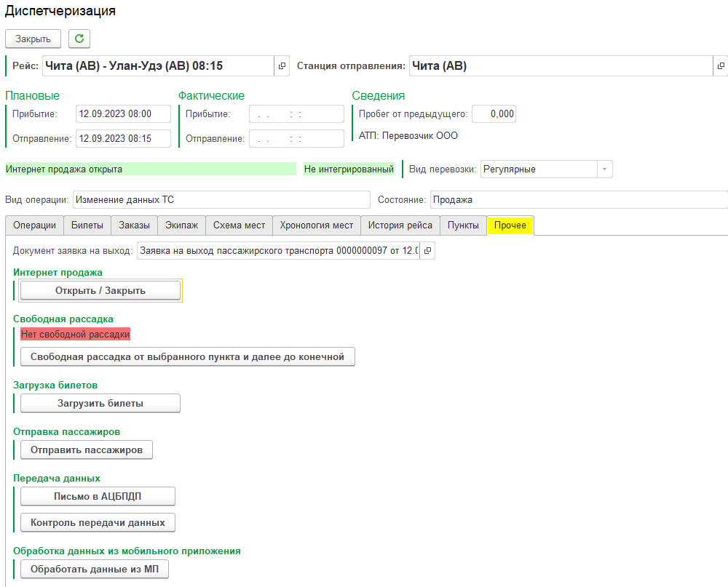
Task: Click Обработать данные из МП button
Action: tap(95, 569)
